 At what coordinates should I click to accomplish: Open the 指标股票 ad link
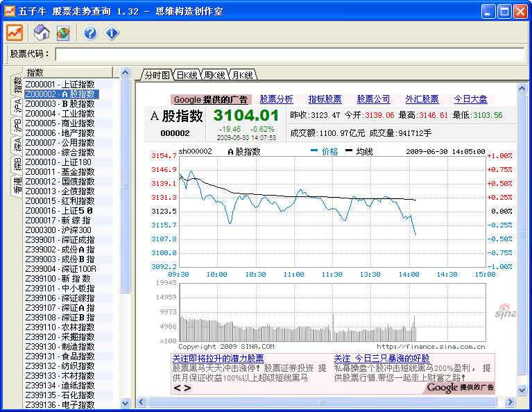(x=325, y=99)
